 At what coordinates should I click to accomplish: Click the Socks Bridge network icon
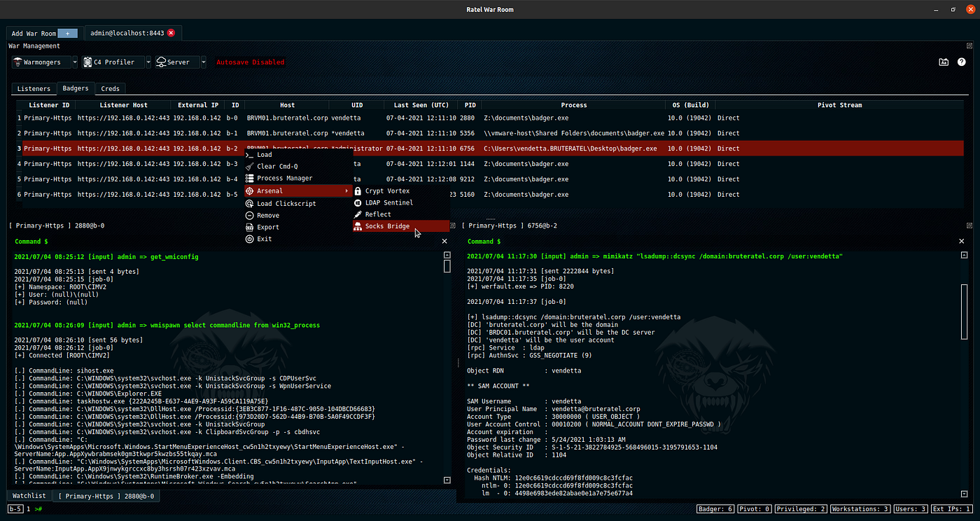(x=358, y=227)
